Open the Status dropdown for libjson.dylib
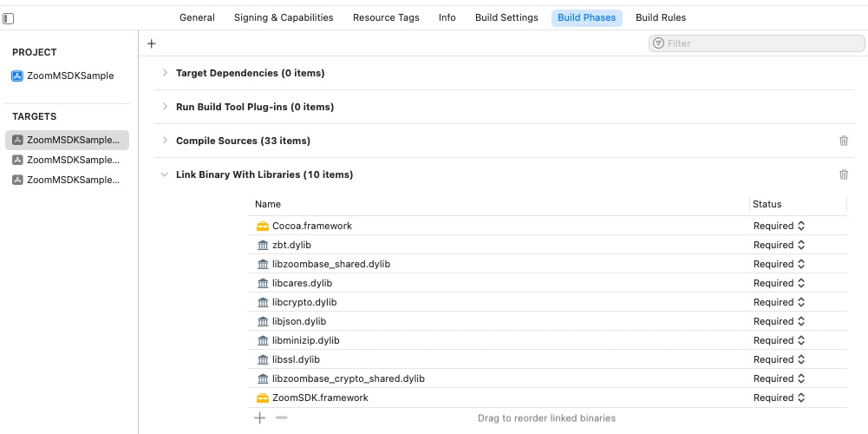The width and height of the screenshot is (868, 434). 779,321
